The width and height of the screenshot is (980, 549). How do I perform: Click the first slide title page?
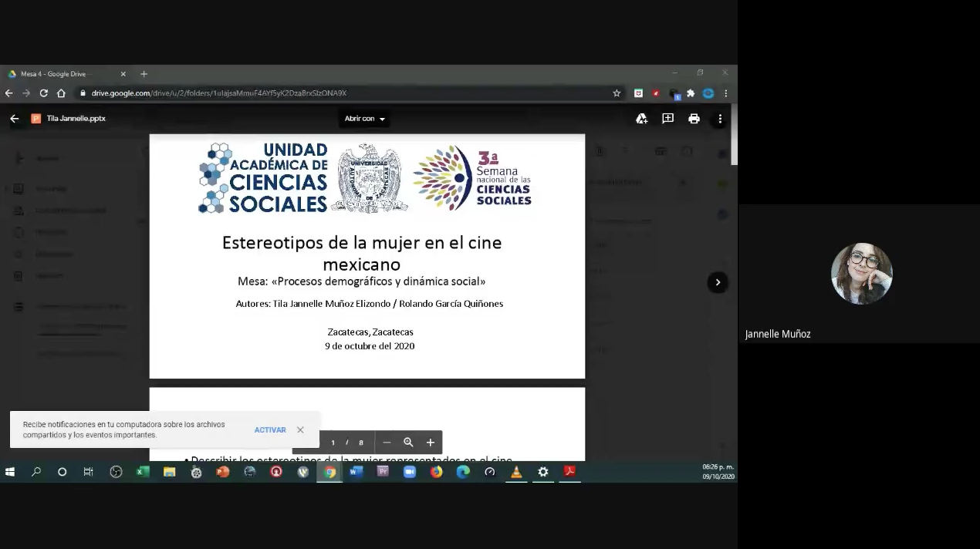point(367,256)
